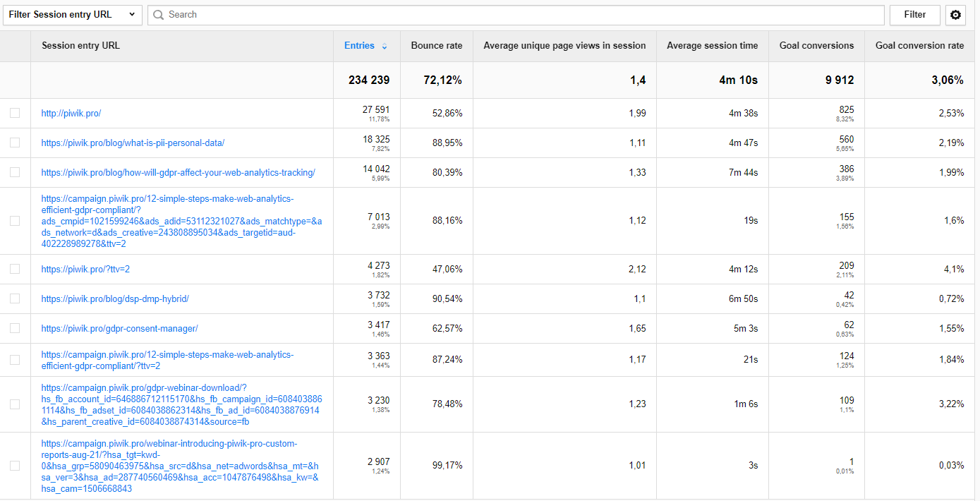Open the what-is-pii-personal-data blog link
The height and width of the screenshot is (501, 980).
click(x=133, y=143)
